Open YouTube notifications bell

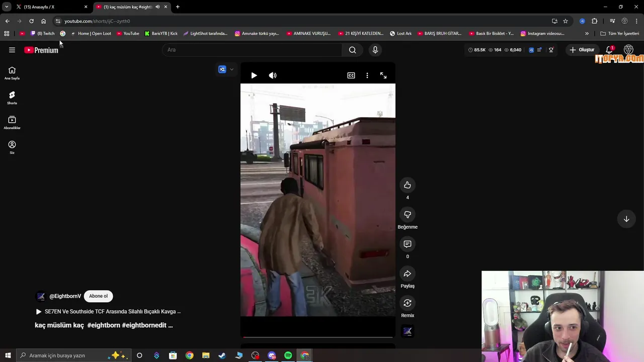(x=609, y=50)
